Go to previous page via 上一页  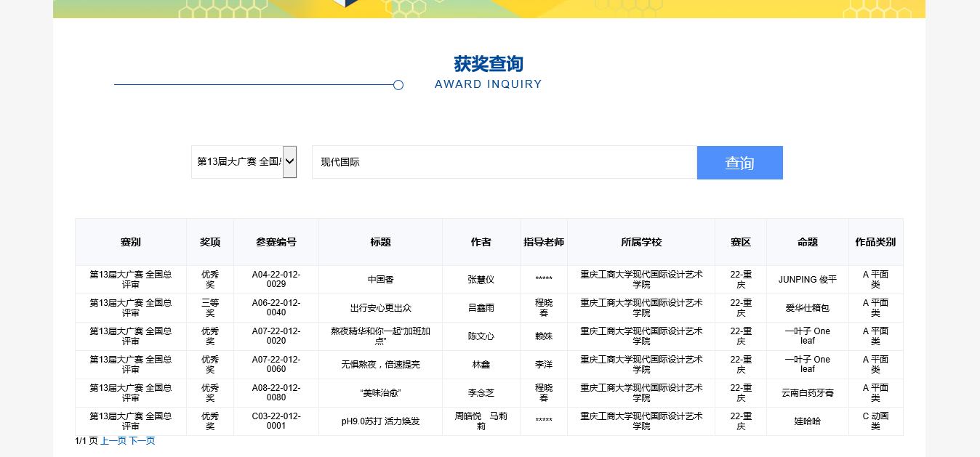113,441
